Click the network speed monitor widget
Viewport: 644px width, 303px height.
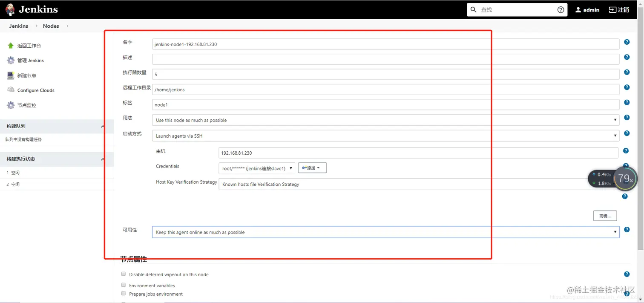tap(612, 179)
